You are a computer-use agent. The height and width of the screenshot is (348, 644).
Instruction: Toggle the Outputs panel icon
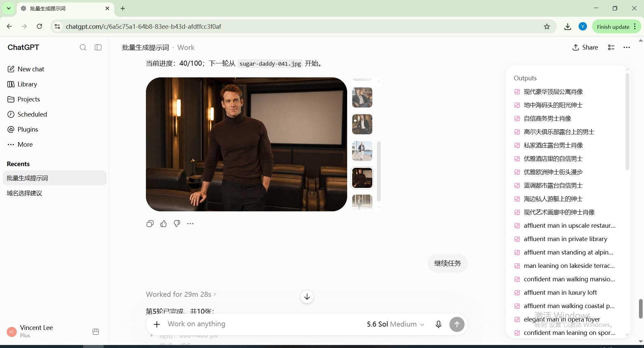[x=611, y=48]
